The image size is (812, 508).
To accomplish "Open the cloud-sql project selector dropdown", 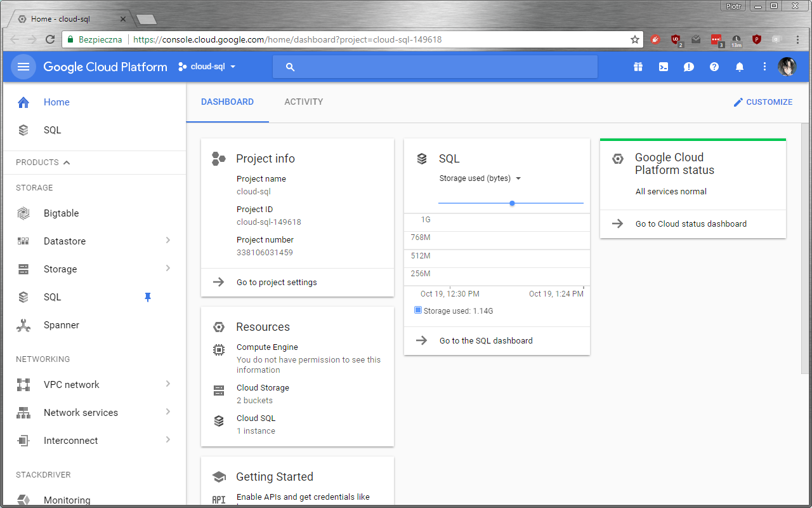I will click(x=207, y=67).
